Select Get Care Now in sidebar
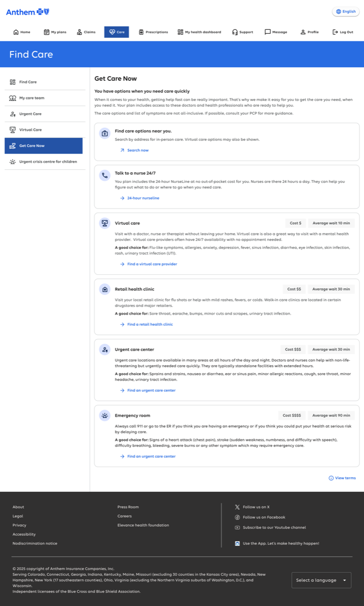Screen dimensions: 364x606 coord(43,145)
